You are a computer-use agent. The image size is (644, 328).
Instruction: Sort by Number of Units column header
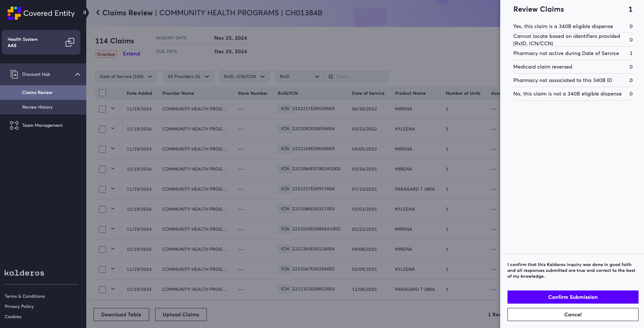tap(463, 93)
